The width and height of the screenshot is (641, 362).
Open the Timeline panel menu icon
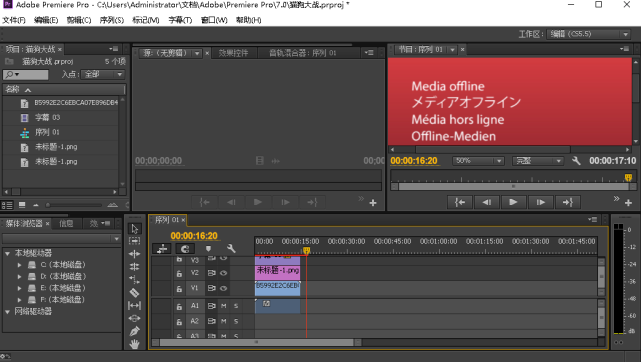click(592, 219)
